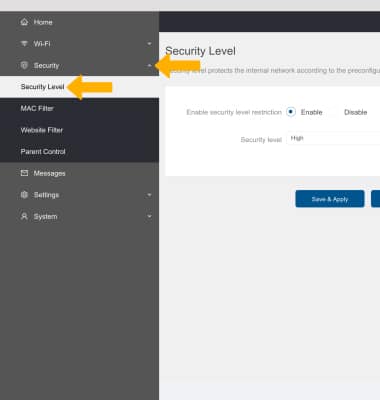Open the Security level dropdown
The image size is (380, 400).
pos(333,138)
